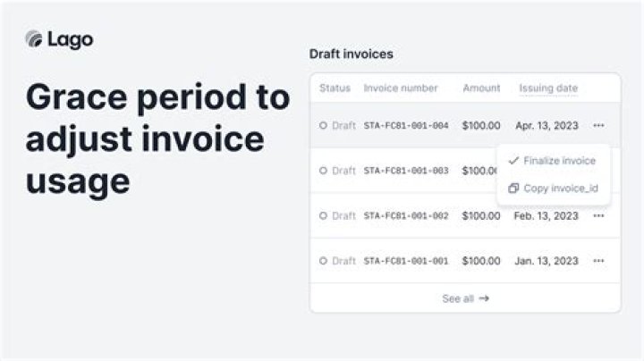
Task: Click the See all link
Action: pos(458,298)
